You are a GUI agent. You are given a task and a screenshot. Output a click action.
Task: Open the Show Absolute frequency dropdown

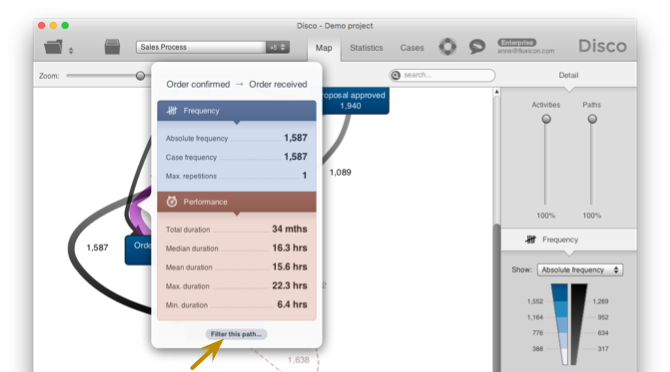pyautogui.click(x=580, y=270)
